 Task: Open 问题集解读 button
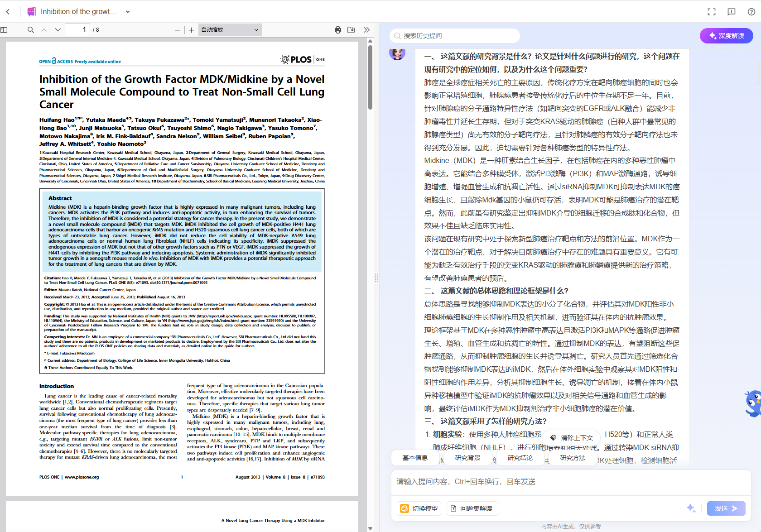point(472,508)
